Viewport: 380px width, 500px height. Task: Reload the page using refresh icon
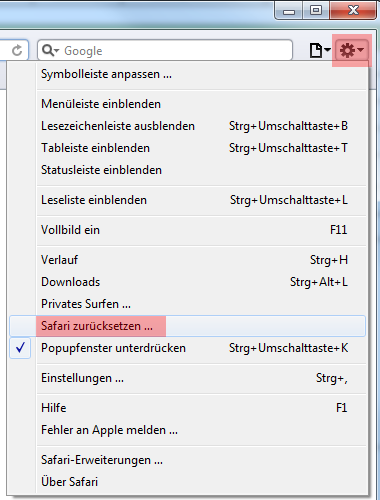tap(17, 50)
